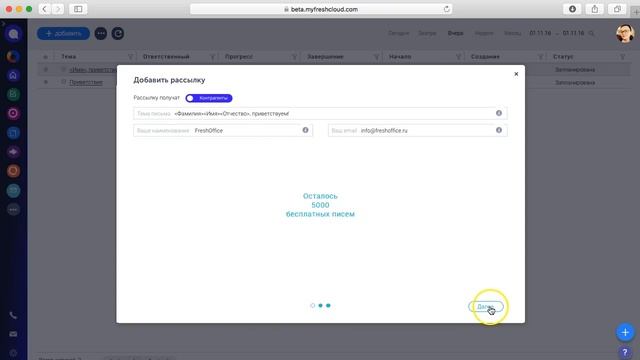Click the search magnifier after date range
The image size is (640, 360).
[x=591, y=33]
